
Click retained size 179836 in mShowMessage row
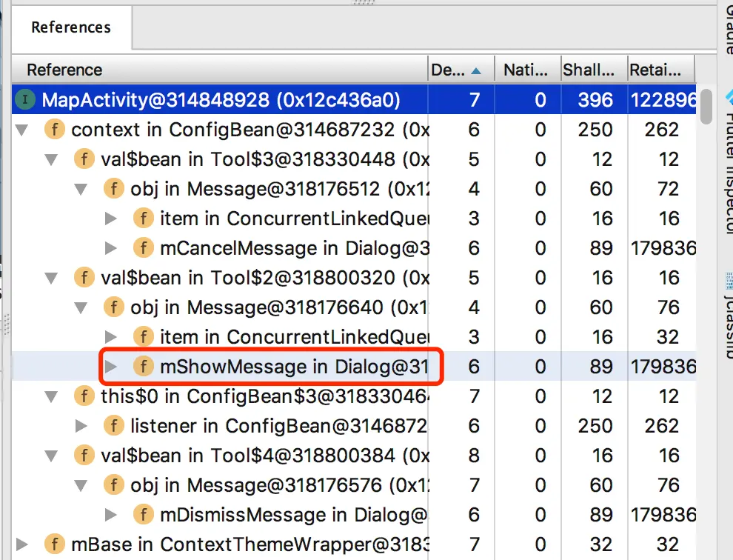click(x=663, y=367)
